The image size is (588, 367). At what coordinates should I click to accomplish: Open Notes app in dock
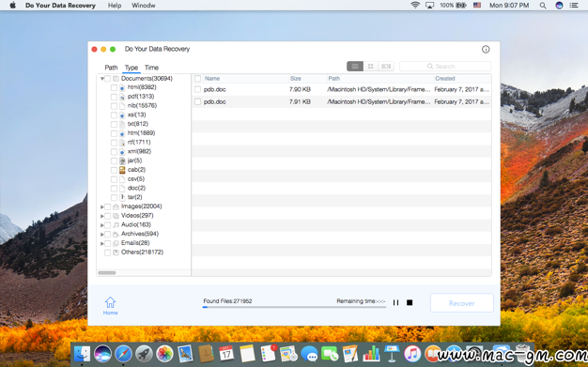click(247, 354)
